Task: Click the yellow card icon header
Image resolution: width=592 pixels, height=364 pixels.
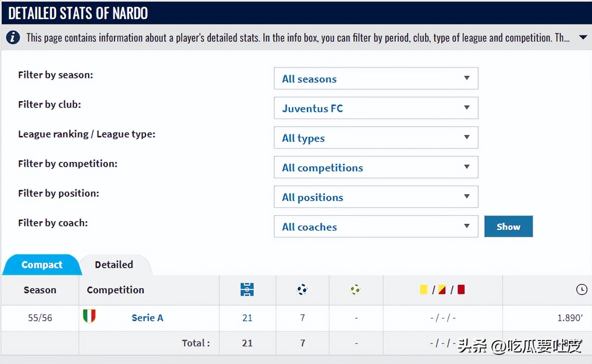Action: (x=423, y=290)
